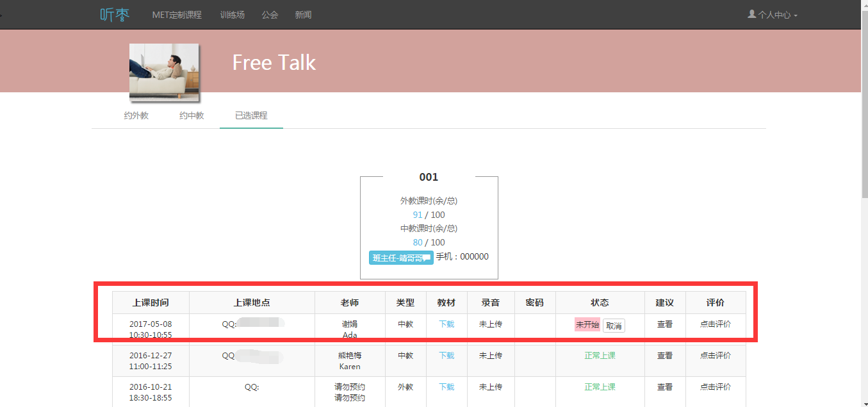868x407 pixels.
Task: Download material for Karen's 2016-12-27 class
Action: (x=446, y=356)
